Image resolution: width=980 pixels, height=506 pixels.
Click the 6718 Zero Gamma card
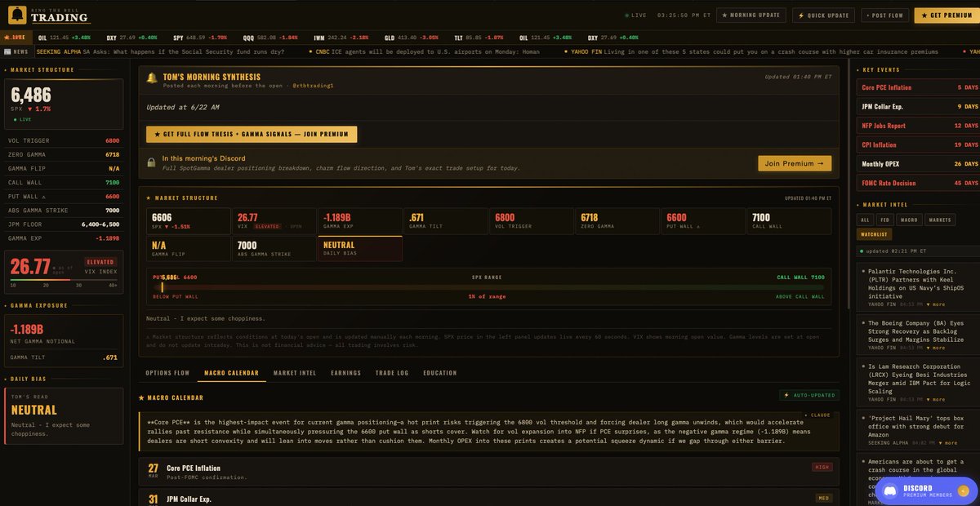pos(617,221)
